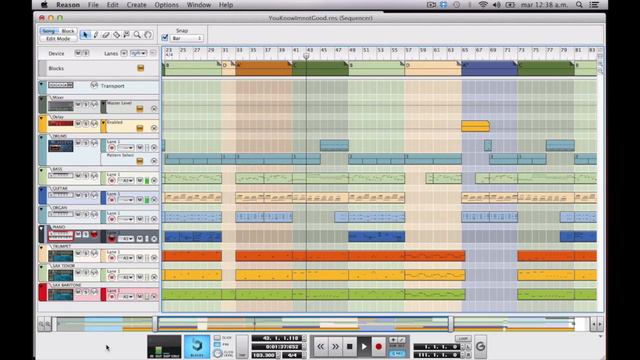Switch to Song view
This screenshot has height=360, width=640.
coord(49,31)
